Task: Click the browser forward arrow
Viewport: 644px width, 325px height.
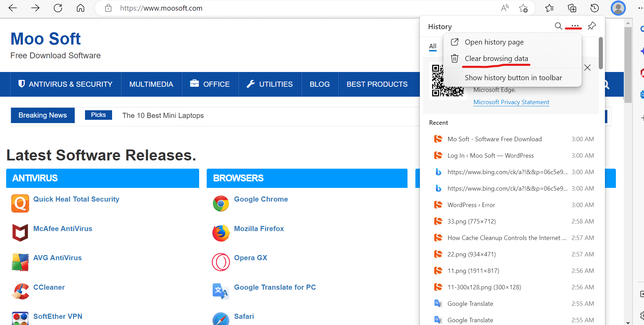Action: tap(35, 8)
